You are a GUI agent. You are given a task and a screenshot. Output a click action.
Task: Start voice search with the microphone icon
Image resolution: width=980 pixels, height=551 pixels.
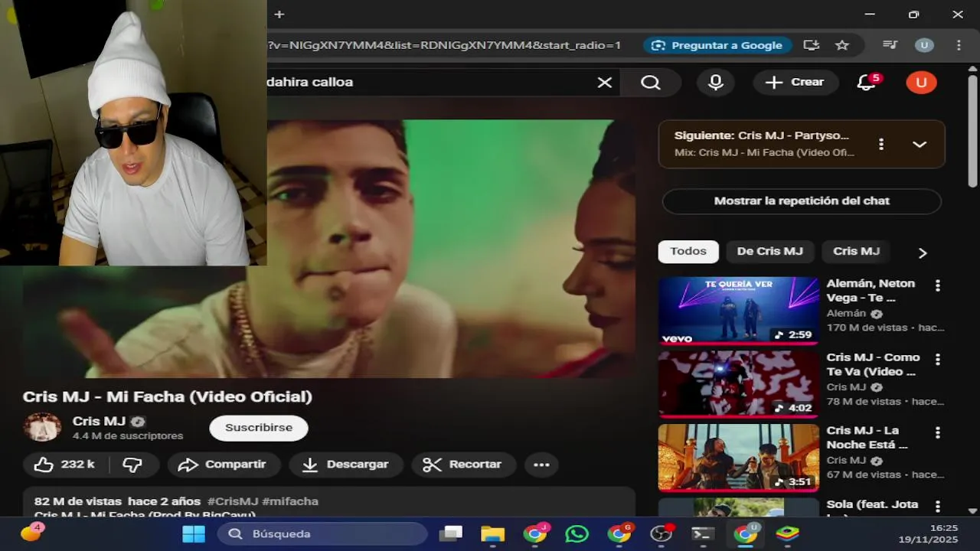(716, 83)
